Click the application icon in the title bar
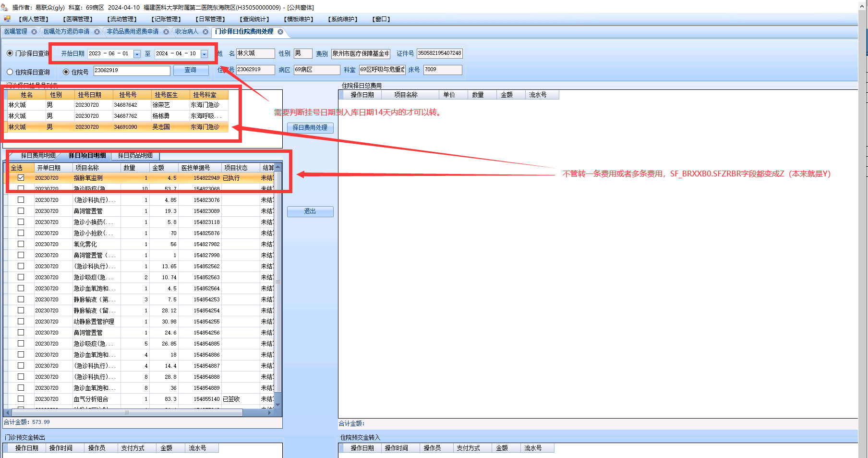Viewport: 868px width, 458px height. (4, 7)
